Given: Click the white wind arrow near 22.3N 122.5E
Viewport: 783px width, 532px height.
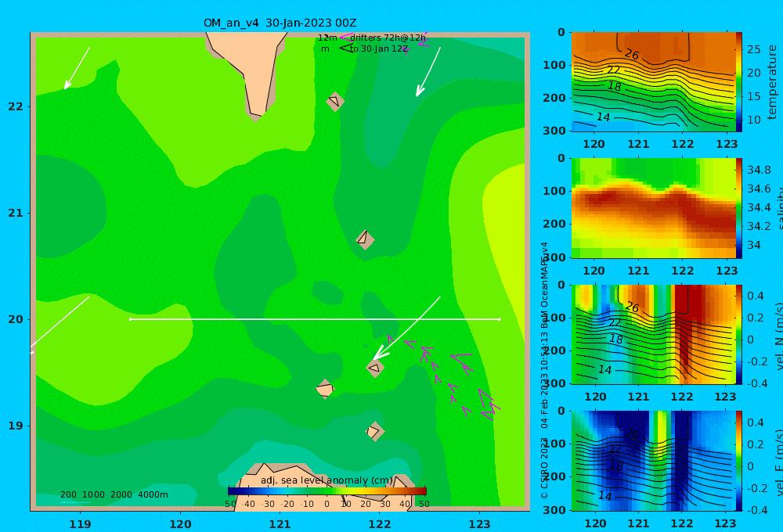Looking at the screenshot, I should coord(428,72).
